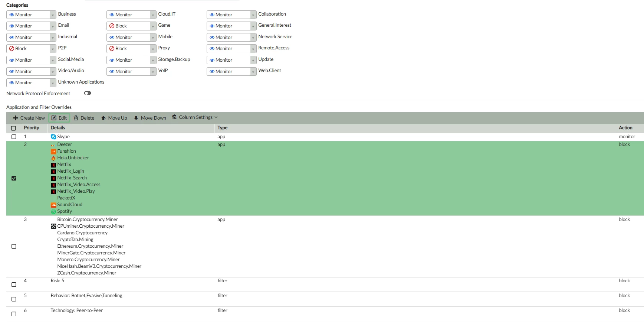Click the Edit pencil icon

[x=54, y=118]
